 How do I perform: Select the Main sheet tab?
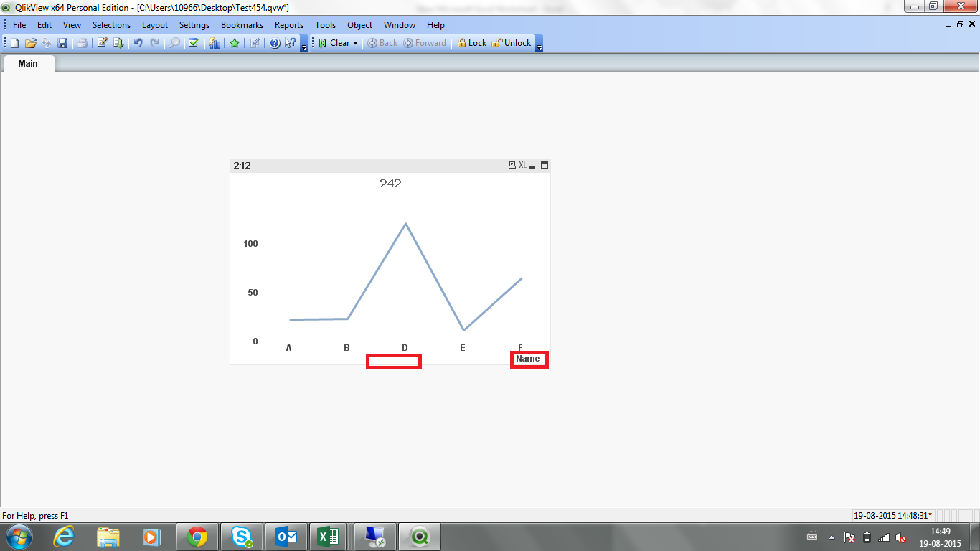28,64
